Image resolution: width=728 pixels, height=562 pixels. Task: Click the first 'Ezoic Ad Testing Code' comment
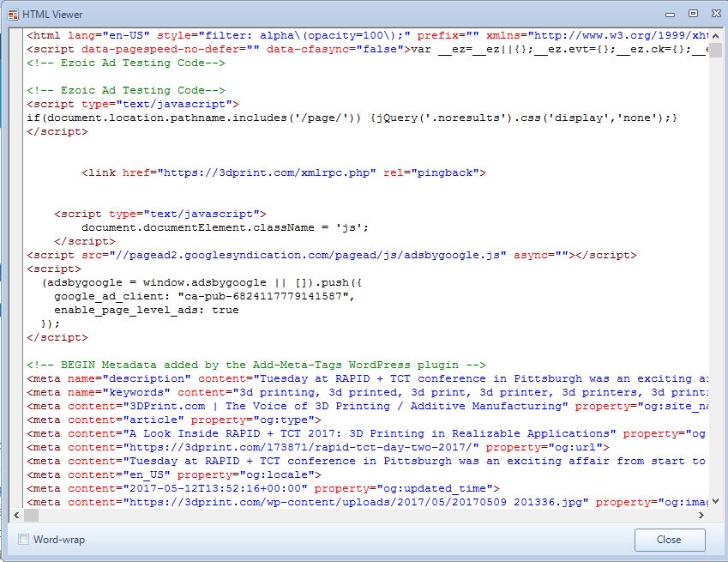click(126, 63)
